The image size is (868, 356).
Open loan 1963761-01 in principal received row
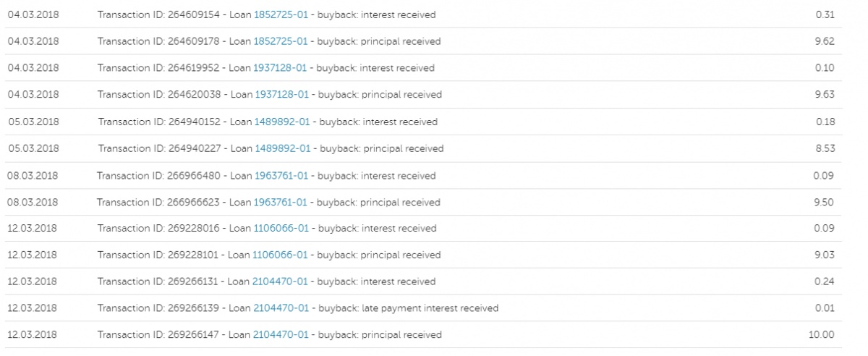tap(281, 202)
